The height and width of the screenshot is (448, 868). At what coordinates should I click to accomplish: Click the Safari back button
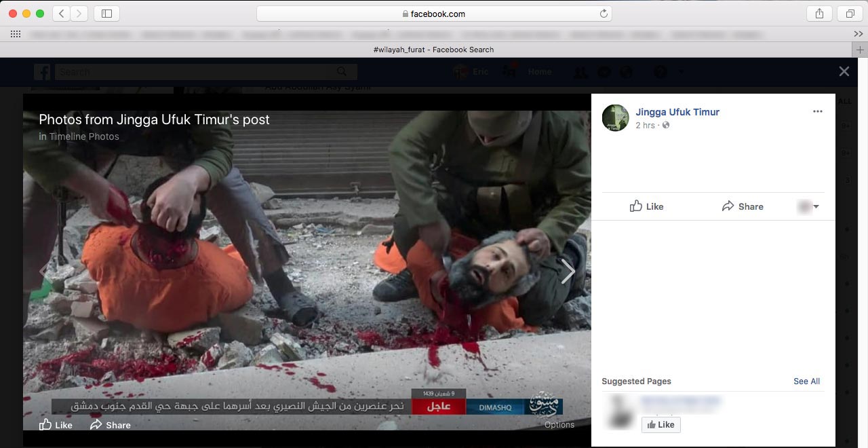[x=61, y=14]
